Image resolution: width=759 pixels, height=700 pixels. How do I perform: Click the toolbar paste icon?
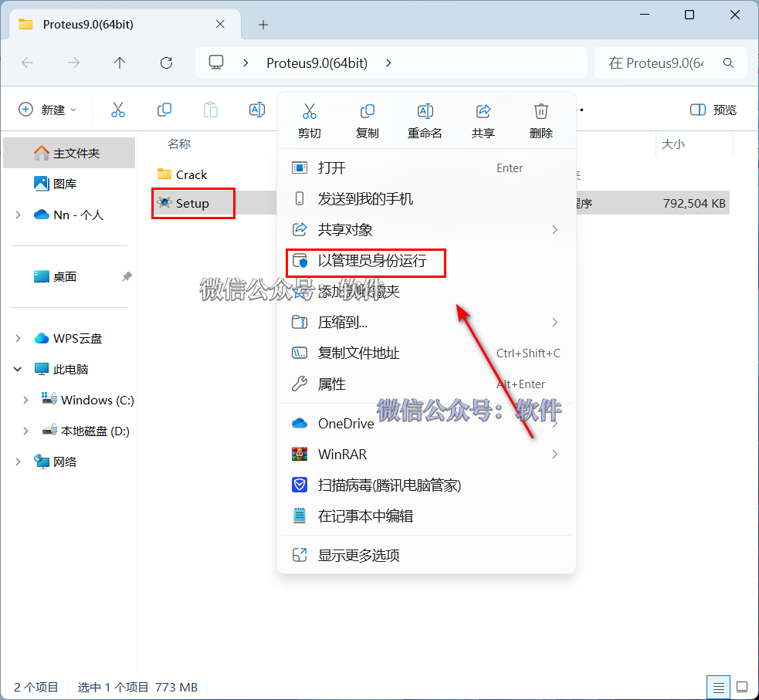pyautogui.click(x=211, y=110)
